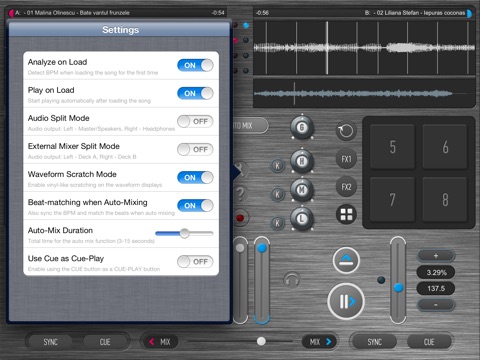Click the deck B pitch slider handle
This screenshot has width=480, height=360.
[x=398, y=288]
